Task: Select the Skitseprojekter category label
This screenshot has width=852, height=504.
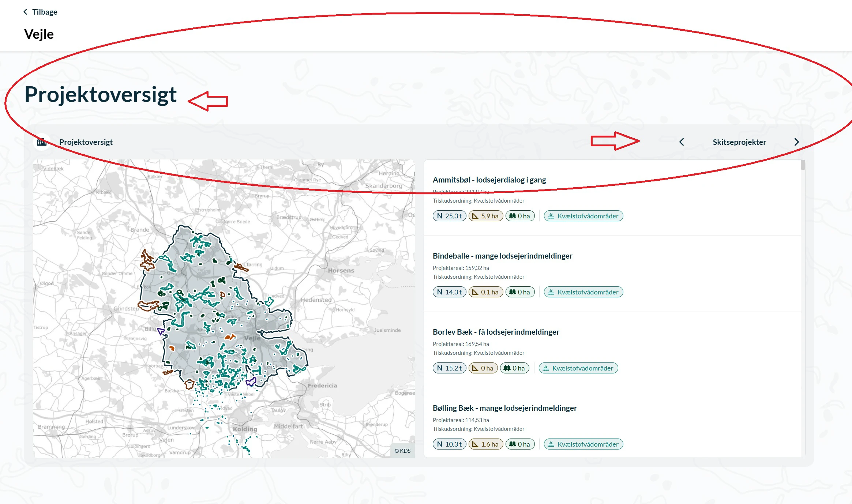Action: click(739, 142)
